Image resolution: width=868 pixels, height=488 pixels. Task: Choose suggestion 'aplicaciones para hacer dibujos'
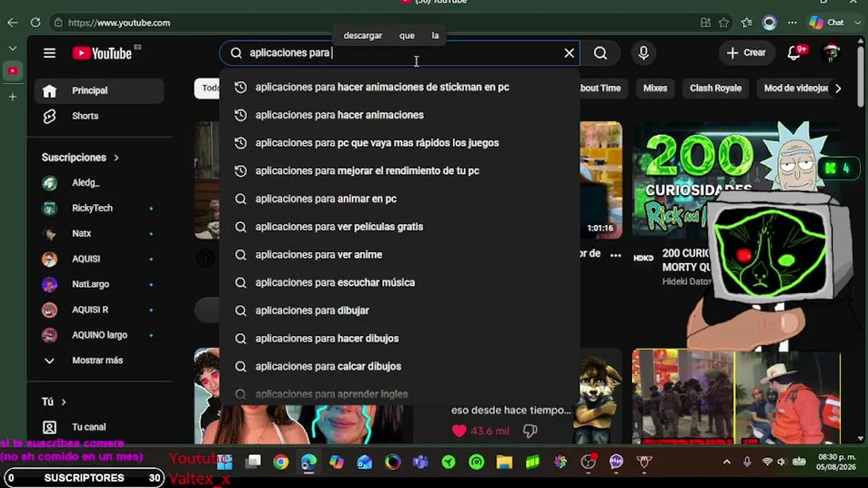click(399, 338)
